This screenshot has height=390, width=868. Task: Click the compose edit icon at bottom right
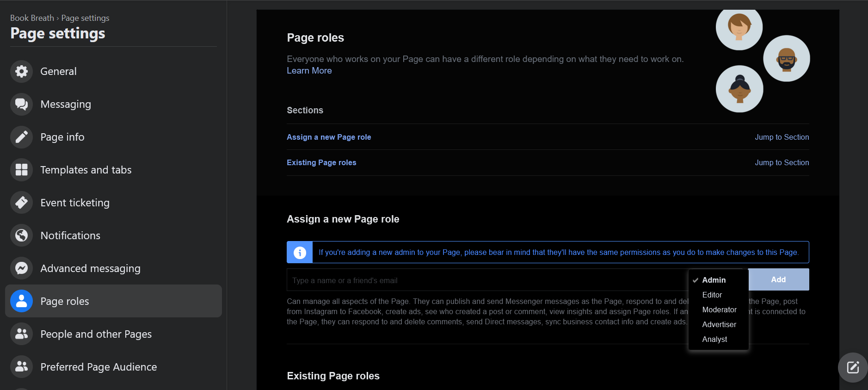852,368
